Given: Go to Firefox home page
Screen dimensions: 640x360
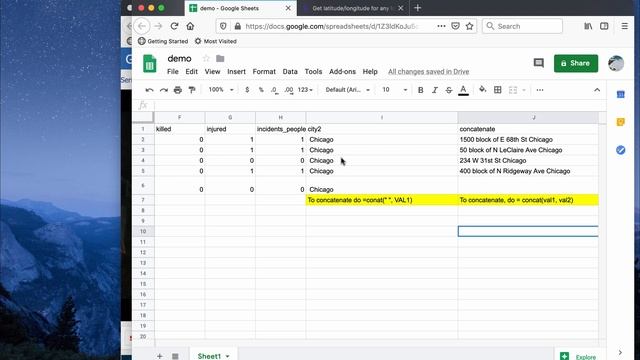Looking at the screenshot, I should (190, 26).
